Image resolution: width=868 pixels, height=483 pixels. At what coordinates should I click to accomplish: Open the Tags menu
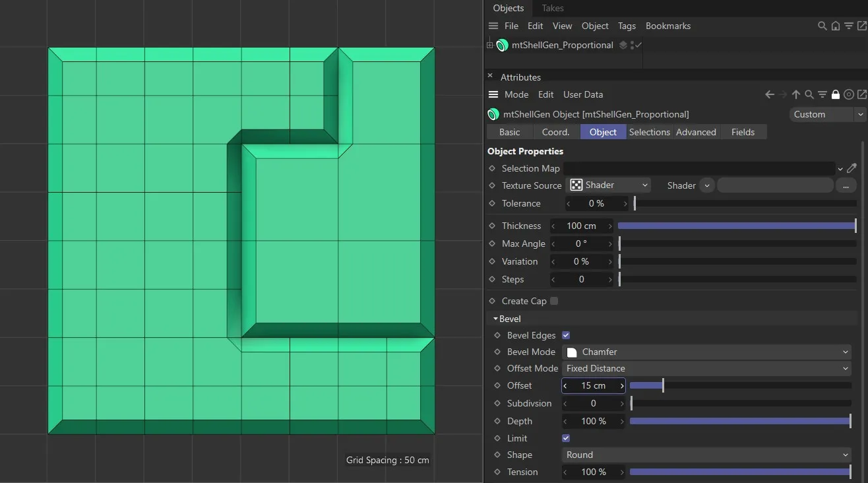click(627, 26)
